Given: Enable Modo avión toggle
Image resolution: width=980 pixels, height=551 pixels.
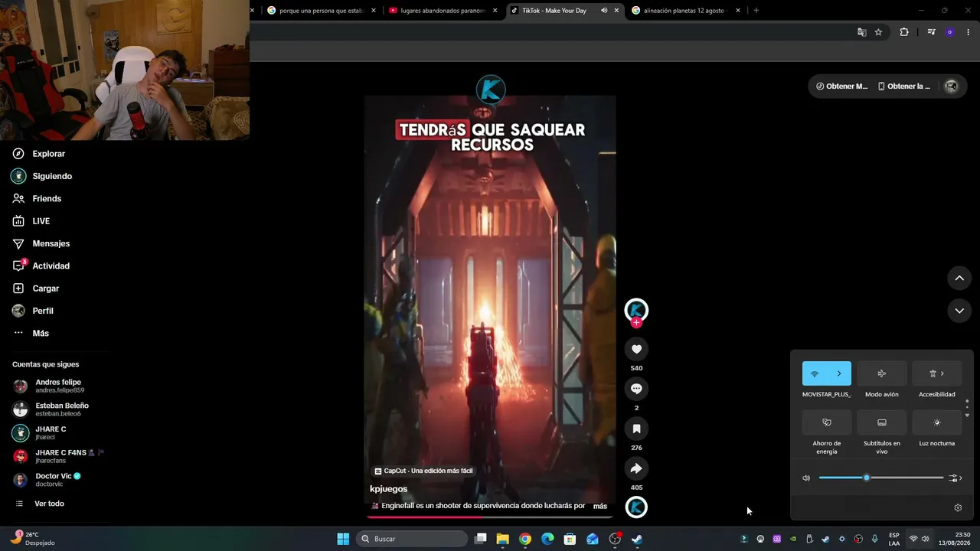Looking at the screenshot, I should pyautogui.click(x=882, y=373).
